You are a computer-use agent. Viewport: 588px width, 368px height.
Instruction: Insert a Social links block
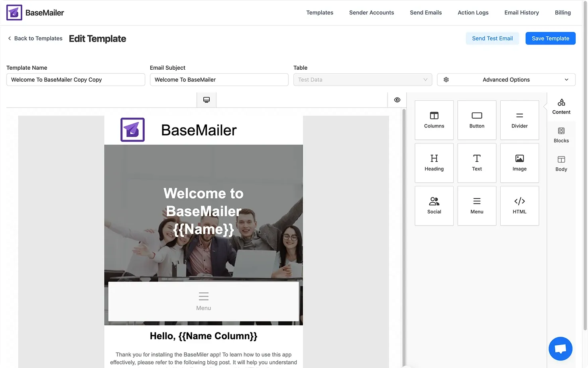point(434,206)
